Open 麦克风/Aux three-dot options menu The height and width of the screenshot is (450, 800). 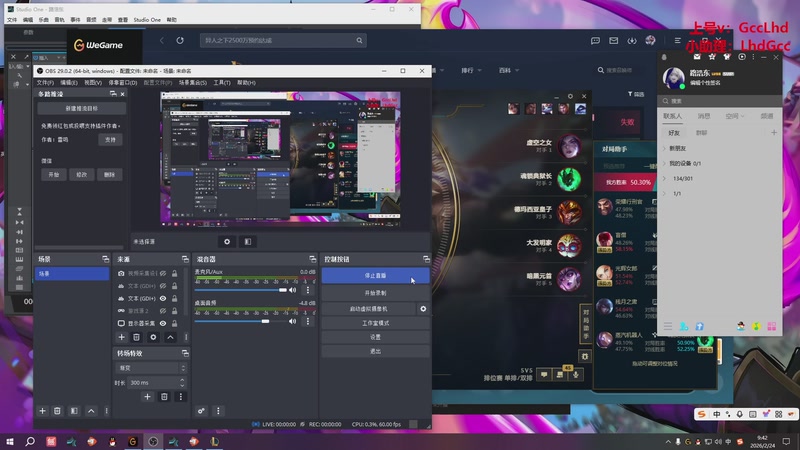pyautogui.click(x=308, y=290)
